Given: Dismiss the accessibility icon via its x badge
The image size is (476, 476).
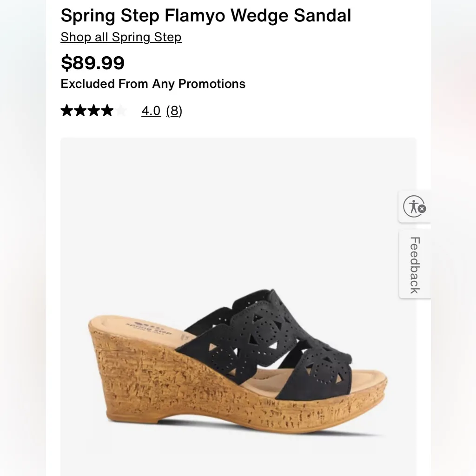Looking at the screenshot, I should pos(421,209).
